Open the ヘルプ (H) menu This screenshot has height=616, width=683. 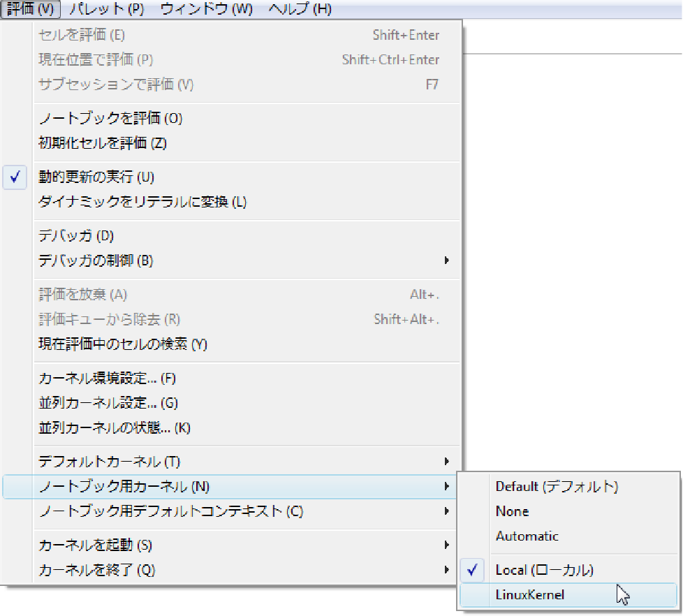click(x=300, y=8)
